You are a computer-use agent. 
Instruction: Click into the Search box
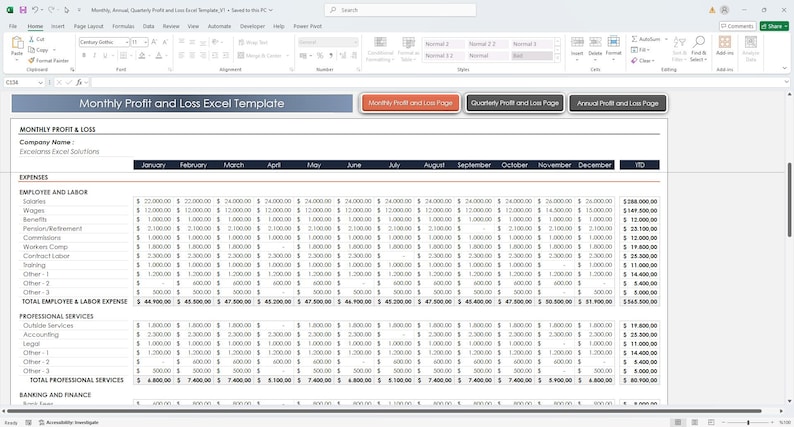400,10
